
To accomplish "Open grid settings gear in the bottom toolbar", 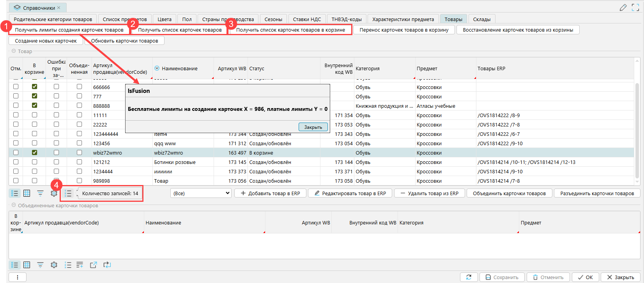I will [54, 265].
